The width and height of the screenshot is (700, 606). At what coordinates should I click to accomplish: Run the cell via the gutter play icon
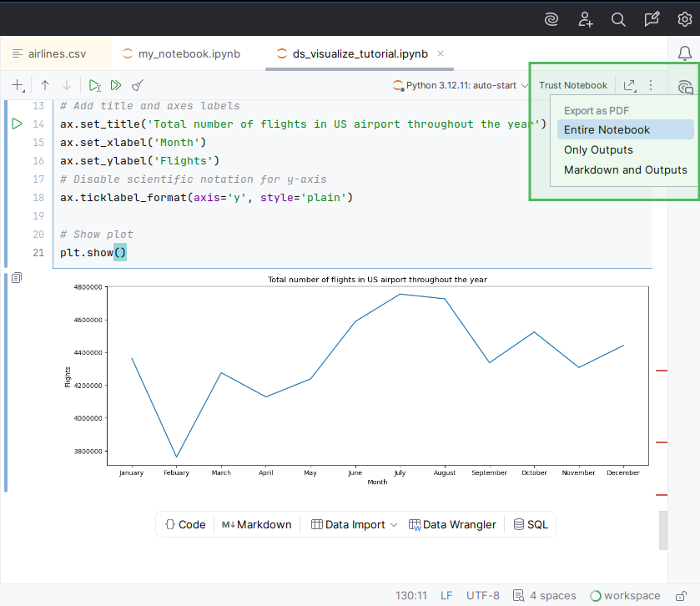[x=16, y=124]
